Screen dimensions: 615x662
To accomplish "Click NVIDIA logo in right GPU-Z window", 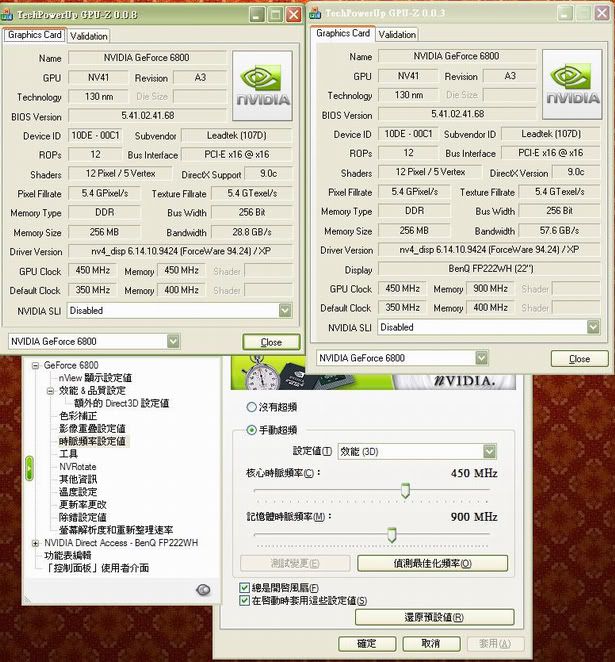I will pos(572,84).
